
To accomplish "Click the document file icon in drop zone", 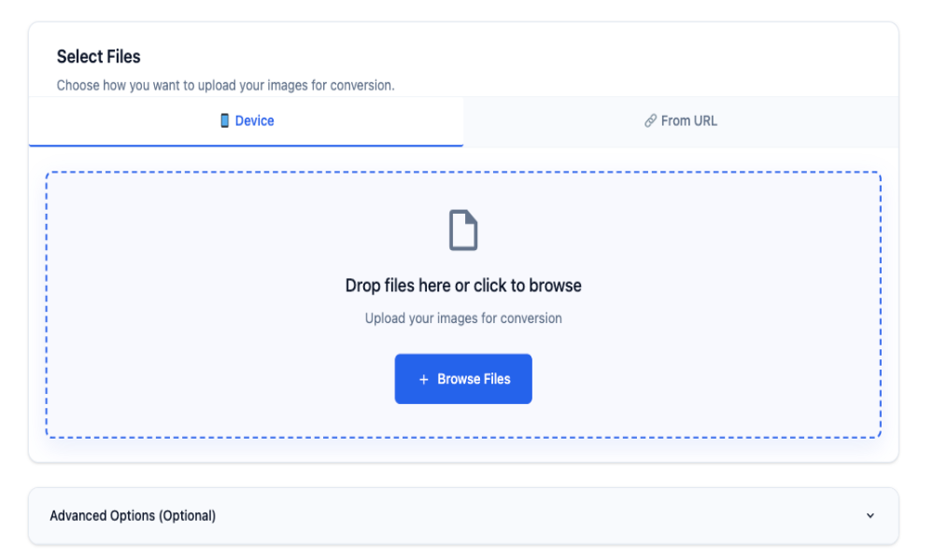I will click(x=463, y=231).
